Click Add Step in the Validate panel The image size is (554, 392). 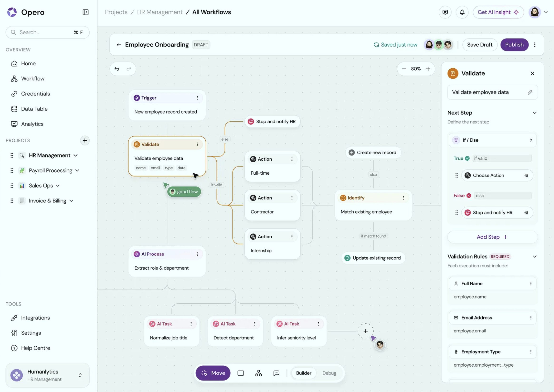pos(492,237)
